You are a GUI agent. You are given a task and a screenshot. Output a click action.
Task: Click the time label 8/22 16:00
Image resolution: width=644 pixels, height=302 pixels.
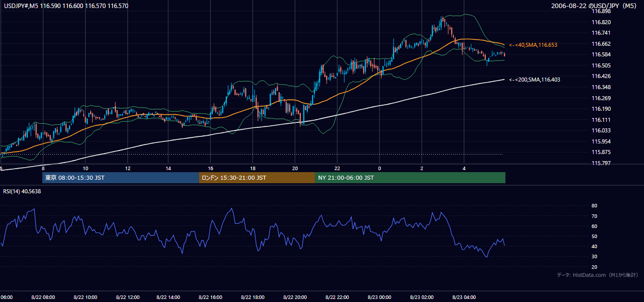211,297
